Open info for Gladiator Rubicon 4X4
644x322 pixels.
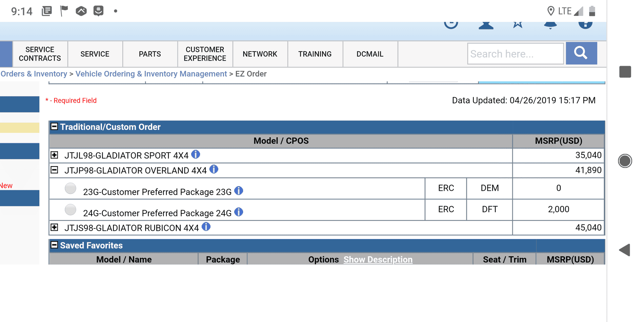pos(206,227)
